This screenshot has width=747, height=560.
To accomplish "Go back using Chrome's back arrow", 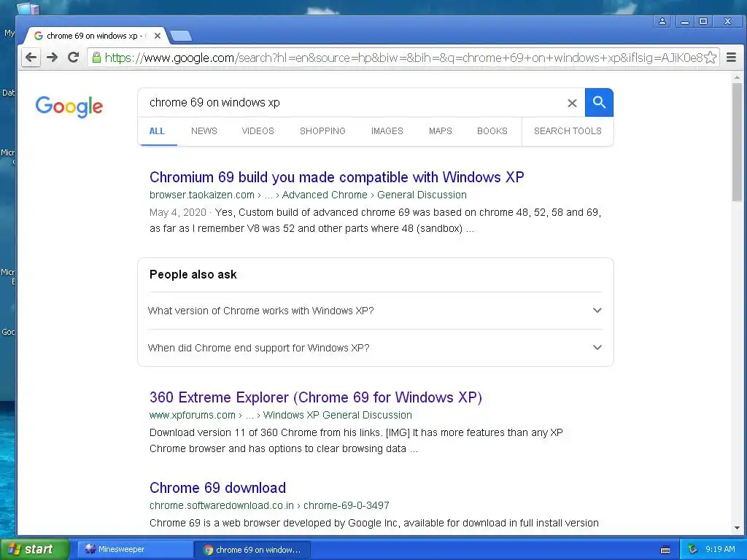I will click(x=31, y=58).
